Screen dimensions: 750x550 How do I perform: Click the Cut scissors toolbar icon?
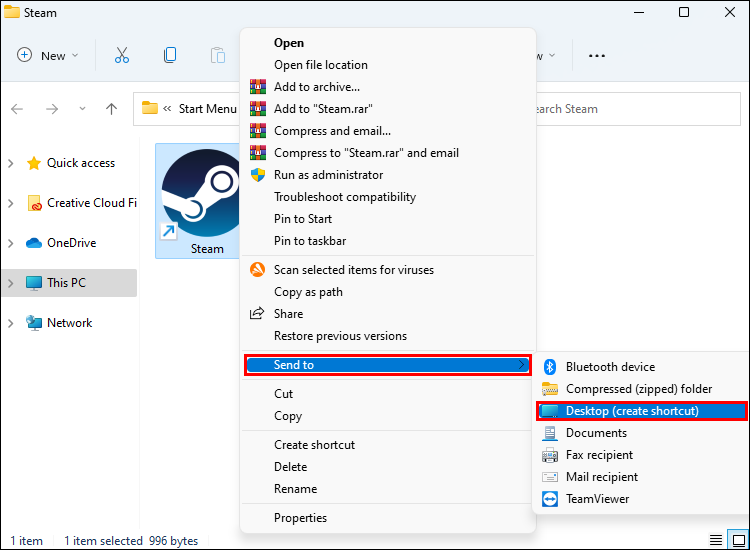(122, 55)
